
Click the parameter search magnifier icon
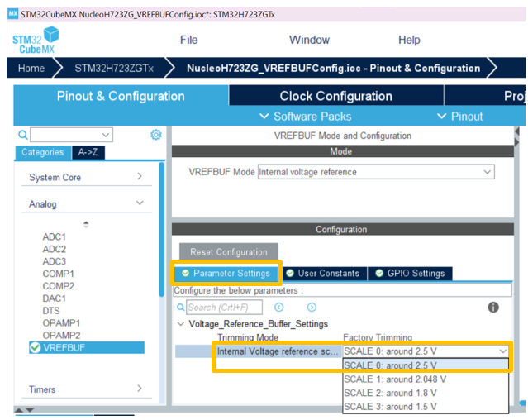click(180, 308)
